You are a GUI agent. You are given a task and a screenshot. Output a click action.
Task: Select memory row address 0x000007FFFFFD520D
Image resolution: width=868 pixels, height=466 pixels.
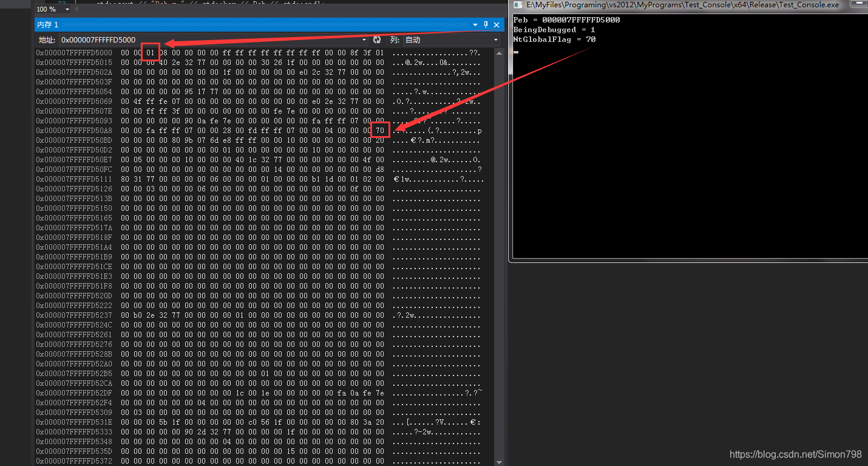(x=74, y=296)
